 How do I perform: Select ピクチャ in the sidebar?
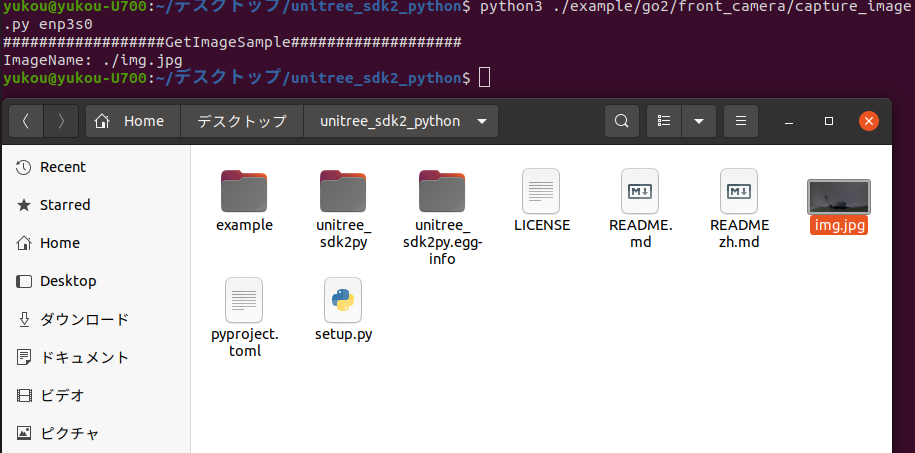(96, 433)
